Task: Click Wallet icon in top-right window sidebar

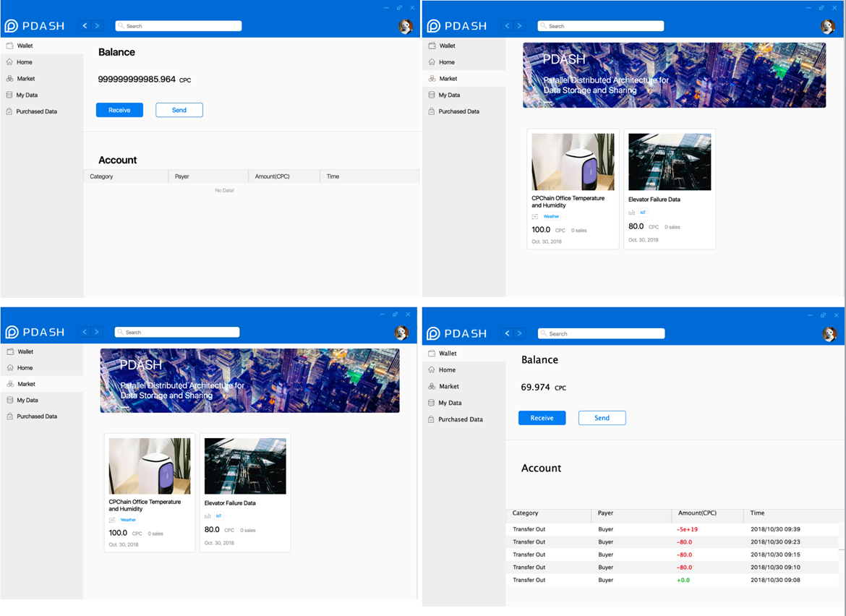Action: 432,46
